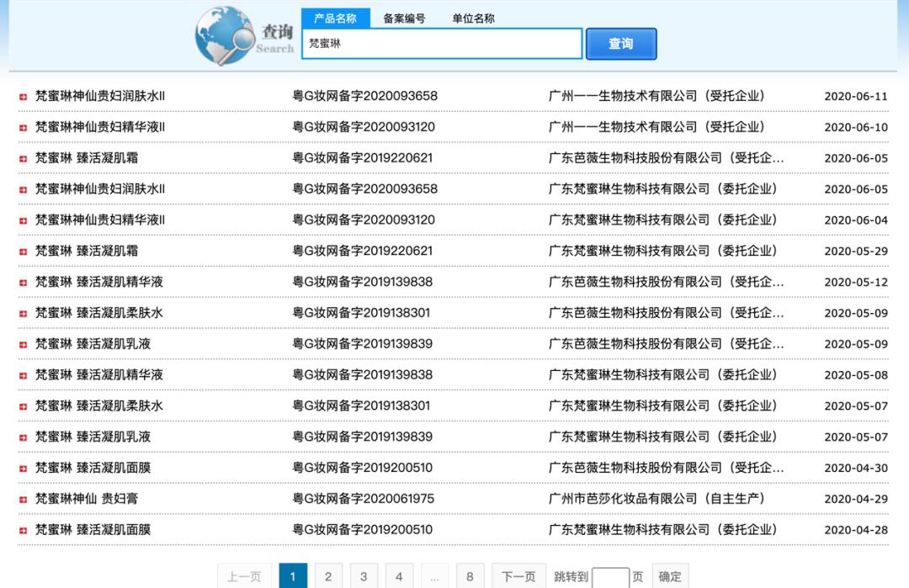Jump to page 8 of results
909x588 pixels.
(x=470, y=576)
